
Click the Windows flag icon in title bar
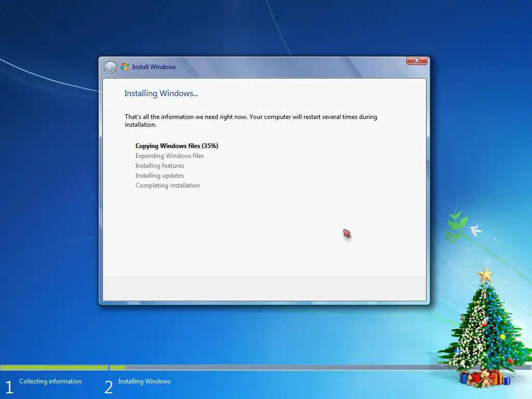[x=125, y=67]
